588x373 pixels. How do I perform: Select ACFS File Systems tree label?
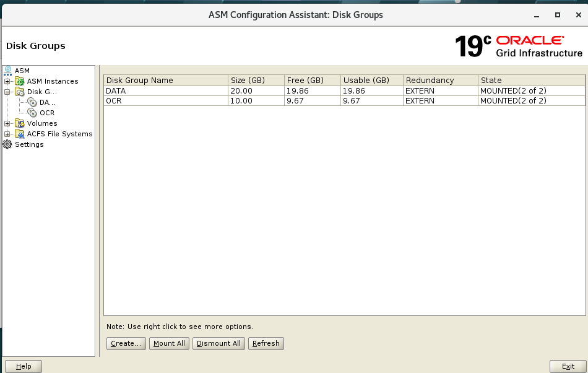(x=59, y=134)
